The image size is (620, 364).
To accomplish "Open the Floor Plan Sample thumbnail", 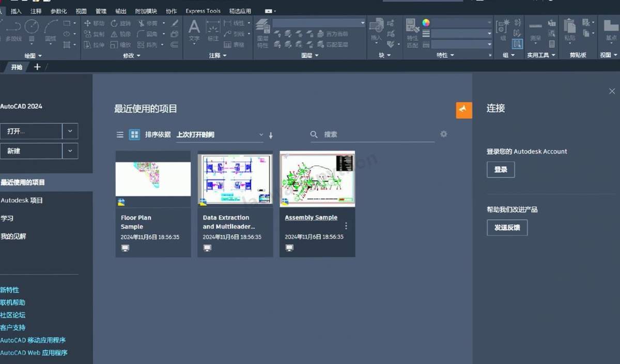I will click(153, 179).
